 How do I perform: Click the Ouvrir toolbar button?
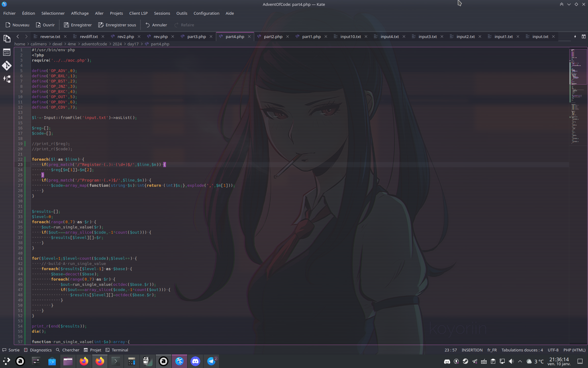click(45, 25)
